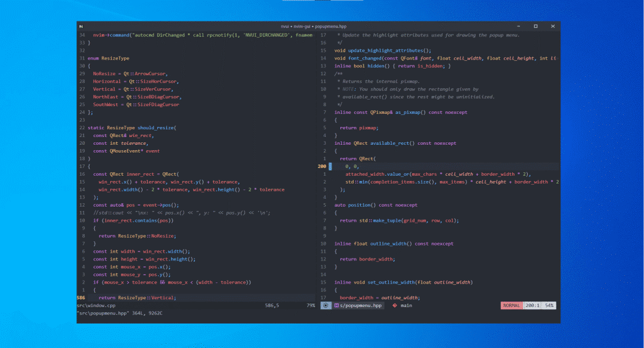Click the 'attached_width.value_or(' line
Screen dimensions: 644x348
tap(438, 174)
